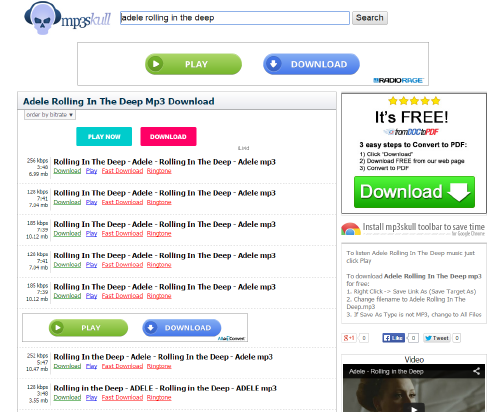
Task: Click the blue DOWNLOAD banner button
Action: coord(311,64)
